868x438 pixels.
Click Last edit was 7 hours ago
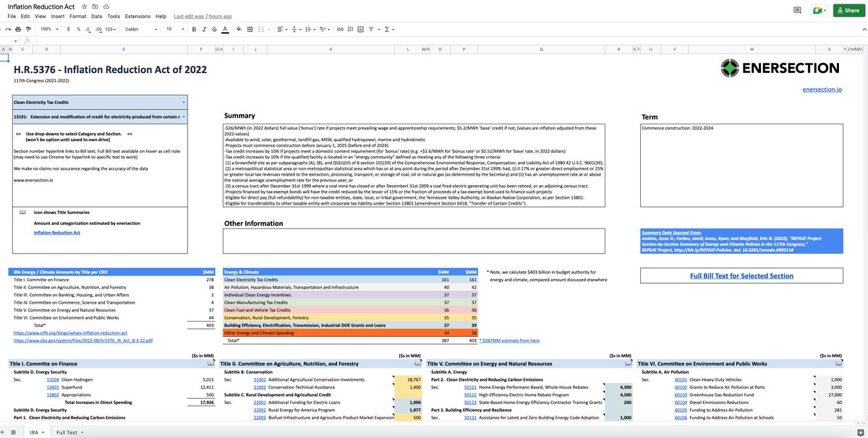[203, 16]
